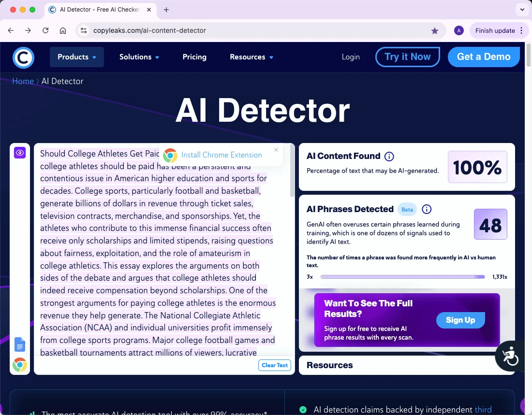Expand the Solutions dropdown menu
Viewport: 532px width, 415px height.
click(x=139, y=57)
